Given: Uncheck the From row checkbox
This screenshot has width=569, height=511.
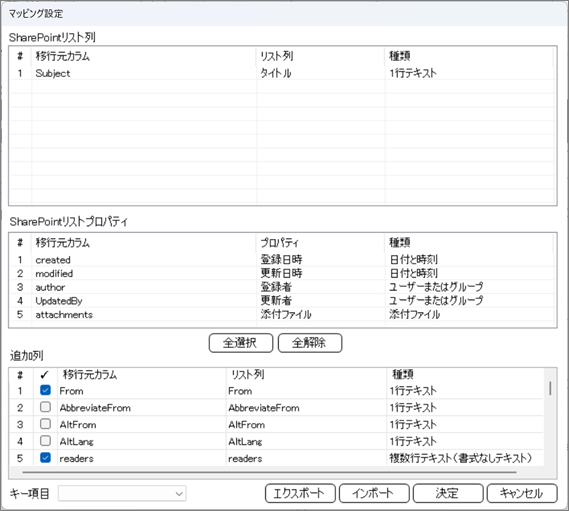Looking at the screenshot, I should pos(45,390).
